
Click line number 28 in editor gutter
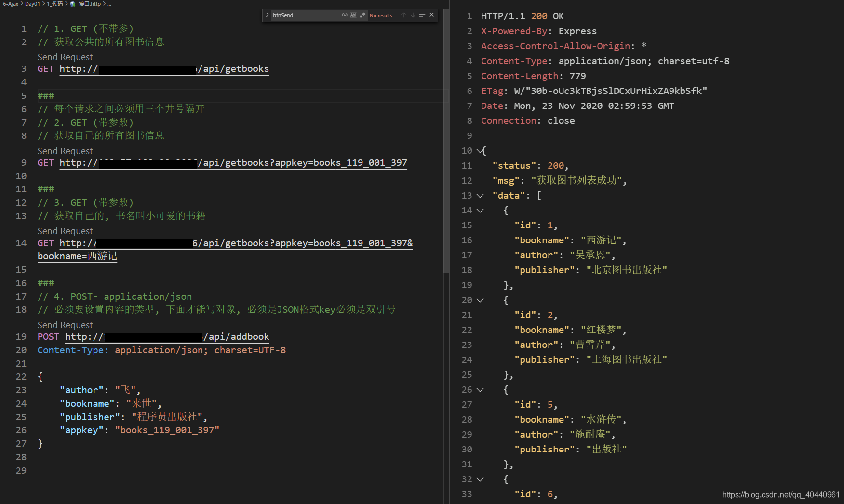pyautogui.click(x=21, y=457)
